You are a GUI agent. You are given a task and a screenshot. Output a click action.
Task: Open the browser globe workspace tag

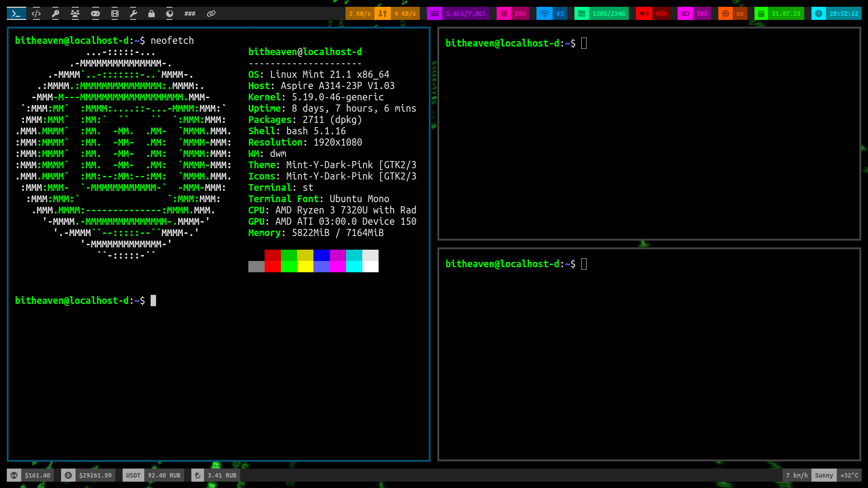coord(170,14)
